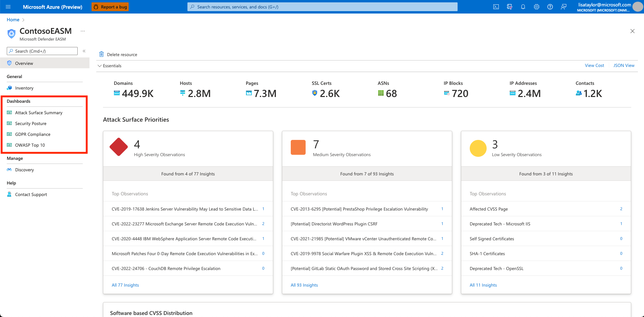Open the settings gear icon
This screenshot has width=644, height=317.
tap(537, 7)
